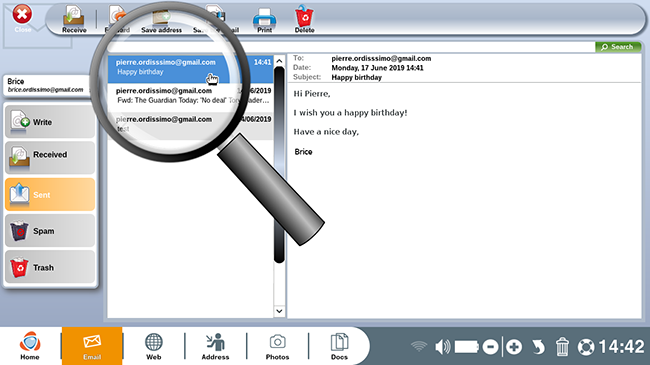Print the open email
The height and width of the screenshot is (365, 650).
[264, 20]
